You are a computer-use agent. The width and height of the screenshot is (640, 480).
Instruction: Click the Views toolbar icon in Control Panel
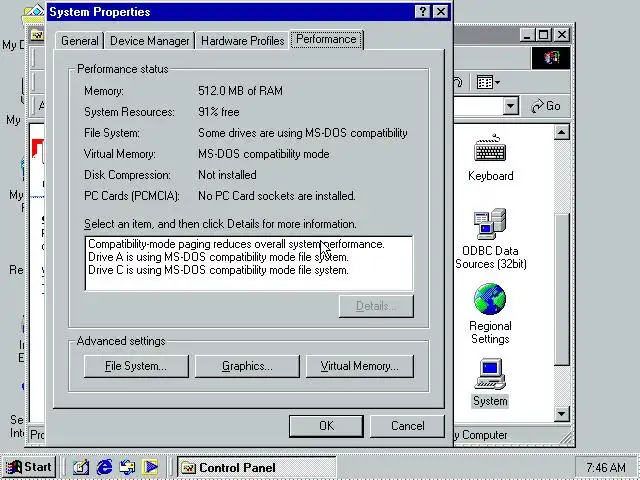click(x=484, y=82)
